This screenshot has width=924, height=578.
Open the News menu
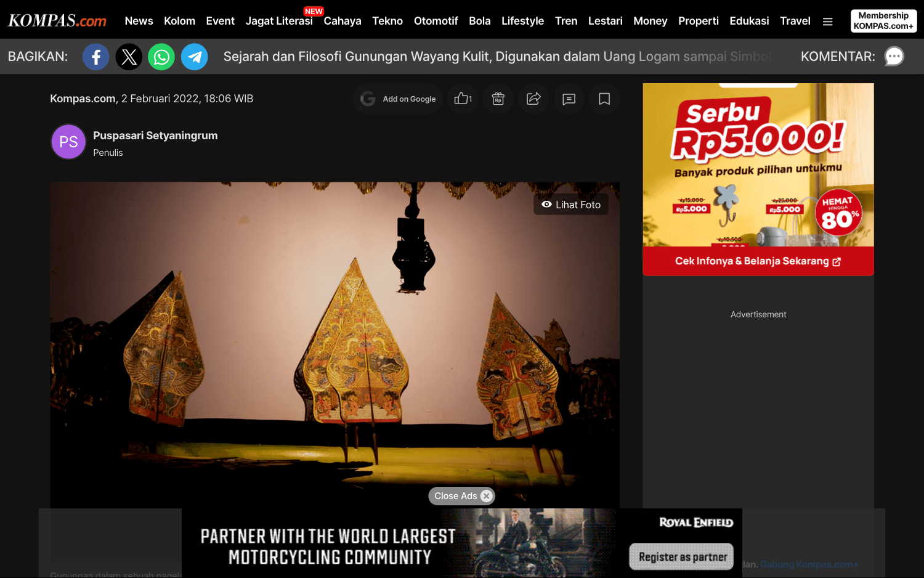pyautogui.click(x=139, y=21)
